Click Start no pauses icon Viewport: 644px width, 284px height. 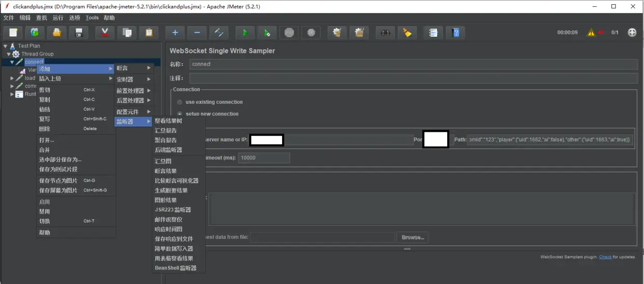pos(266,33)
